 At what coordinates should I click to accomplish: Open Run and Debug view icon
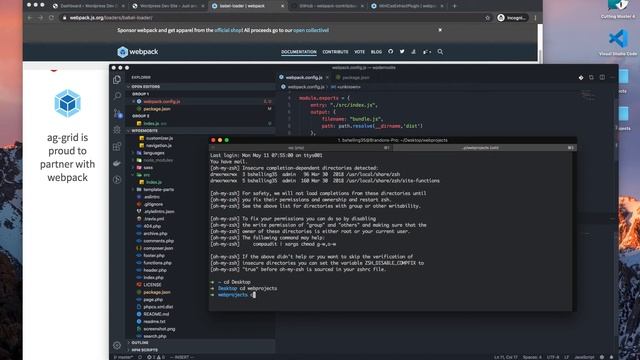[117, 130]
